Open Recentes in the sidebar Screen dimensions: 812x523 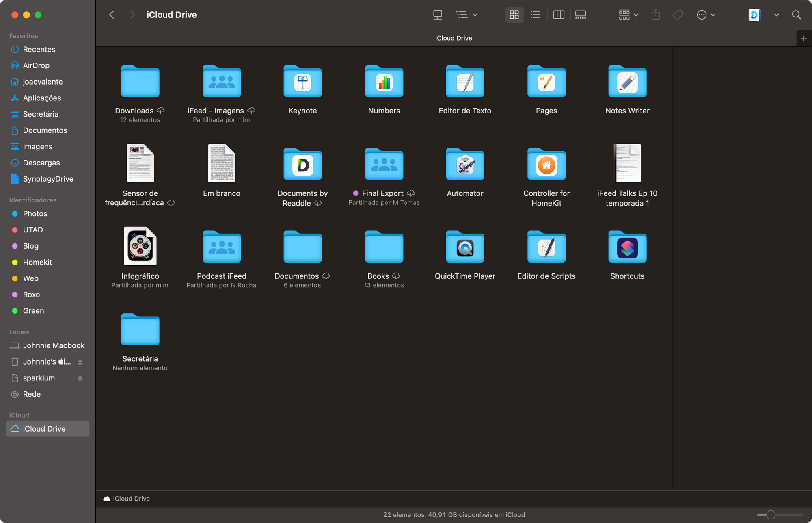(x=48, y=49)
